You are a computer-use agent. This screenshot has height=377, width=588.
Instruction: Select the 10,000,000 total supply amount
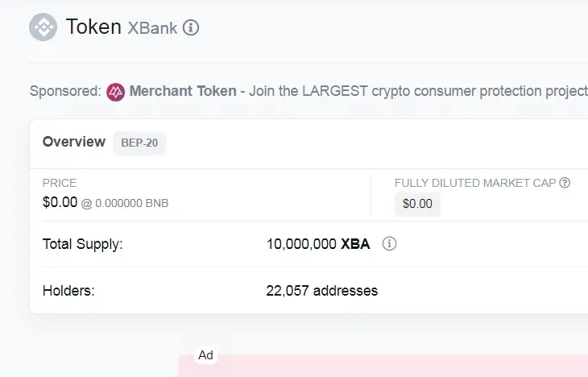point(301,244)
